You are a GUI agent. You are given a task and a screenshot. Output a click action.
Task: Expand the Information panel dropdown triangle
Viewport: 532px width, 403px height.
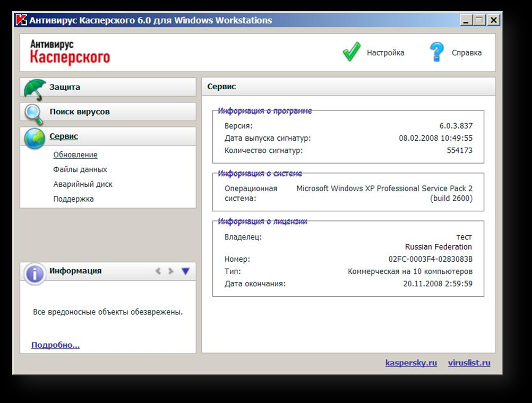point(185,271)
